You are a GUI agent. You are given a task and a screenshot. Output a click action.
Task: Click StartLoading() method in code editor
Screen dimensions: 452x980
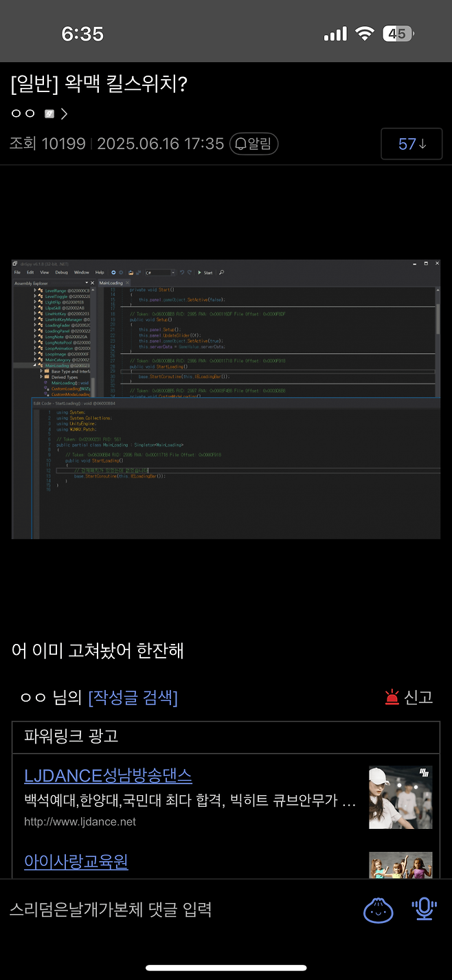[171, 366]
